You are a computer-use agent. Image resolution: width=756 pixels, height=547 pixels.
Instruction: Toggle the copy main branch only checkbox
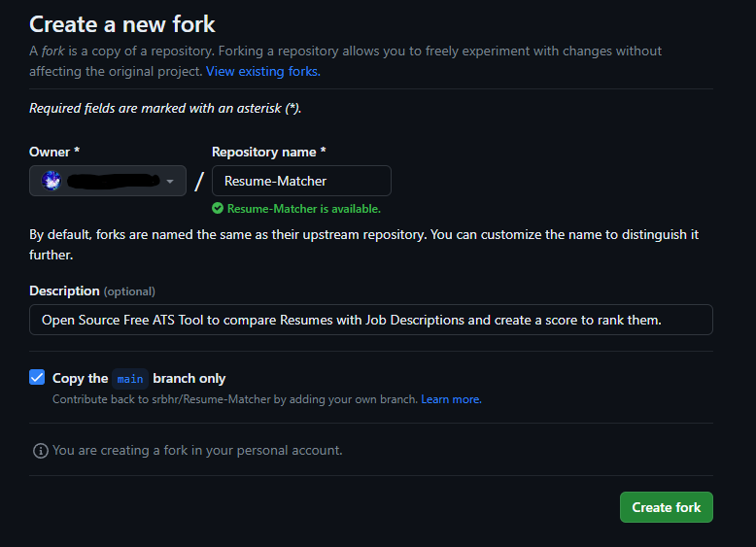37,378
